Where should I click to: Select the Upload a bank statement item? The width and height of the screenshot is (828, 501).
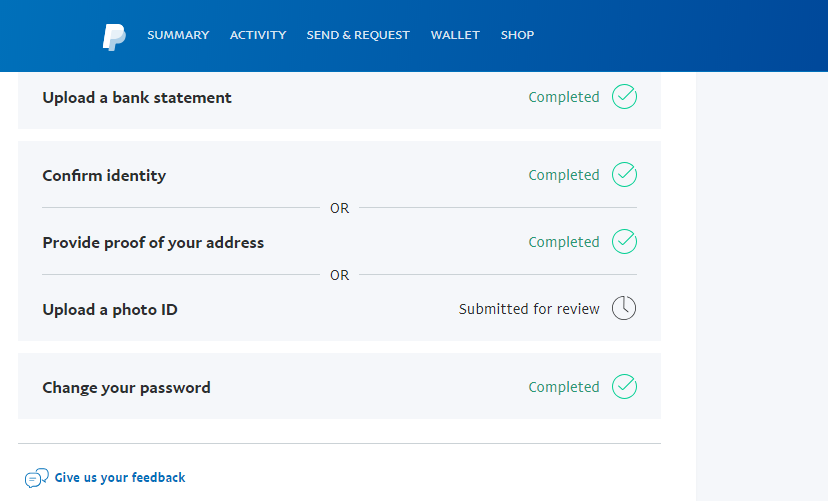click(339, 98)
